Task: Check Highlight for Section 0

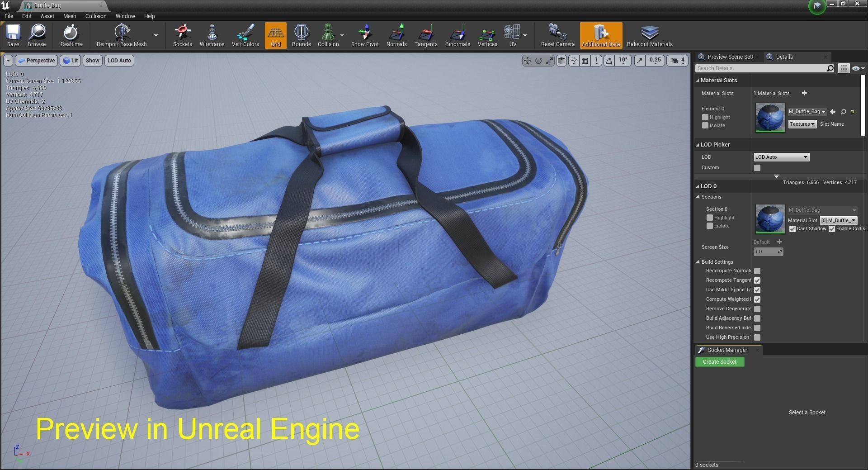Action: point(710,218)
